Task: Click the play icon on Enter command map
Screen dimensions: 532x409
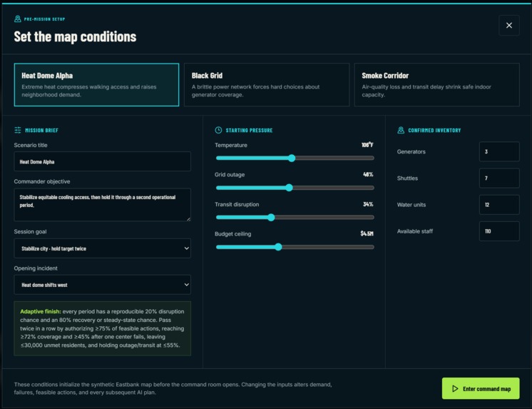Action: pos(455,388)
